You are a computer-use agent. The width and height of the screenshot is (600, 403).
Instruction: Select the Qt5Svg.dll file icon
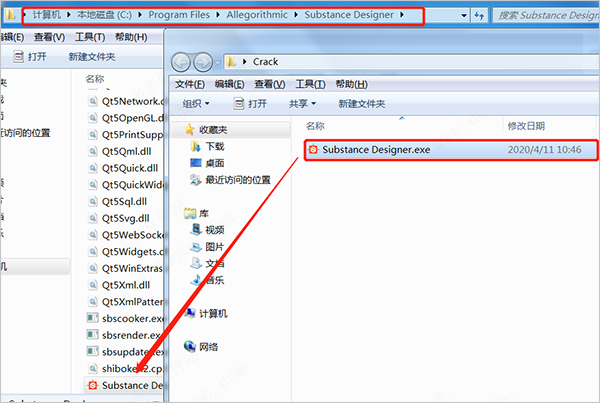[x=93, y=218]
